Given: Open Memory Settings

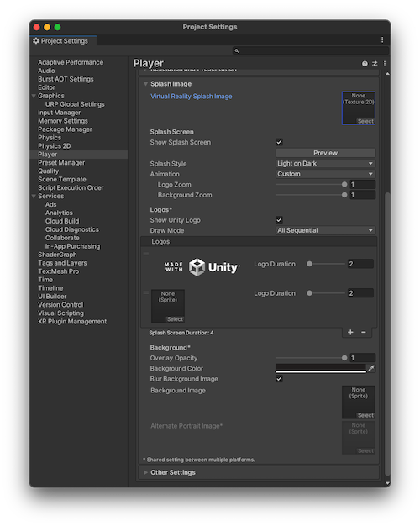Looking at the screenshot, I should pos(63,121).
